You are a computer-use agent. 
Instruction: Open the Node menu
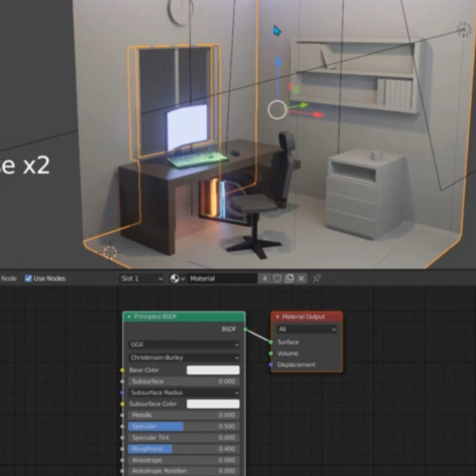click(x=9, y=279)
